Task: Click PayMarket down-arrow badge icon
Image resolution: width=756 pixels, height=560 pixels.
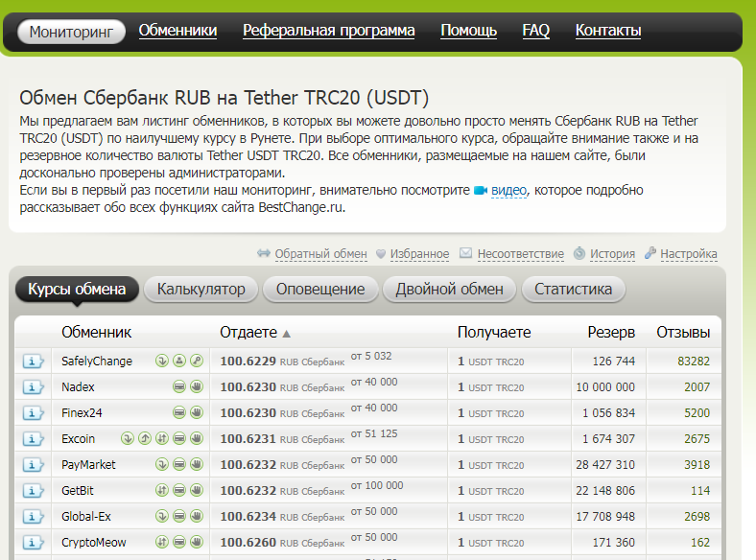Action: tap(162, 464)
